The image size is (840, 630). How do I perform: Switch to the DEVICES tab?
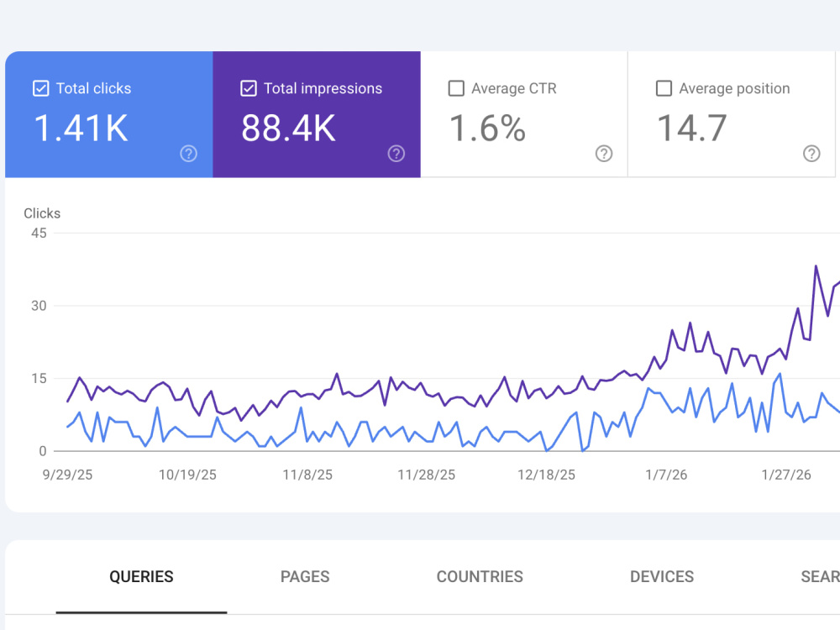click(x=662, y=577)
